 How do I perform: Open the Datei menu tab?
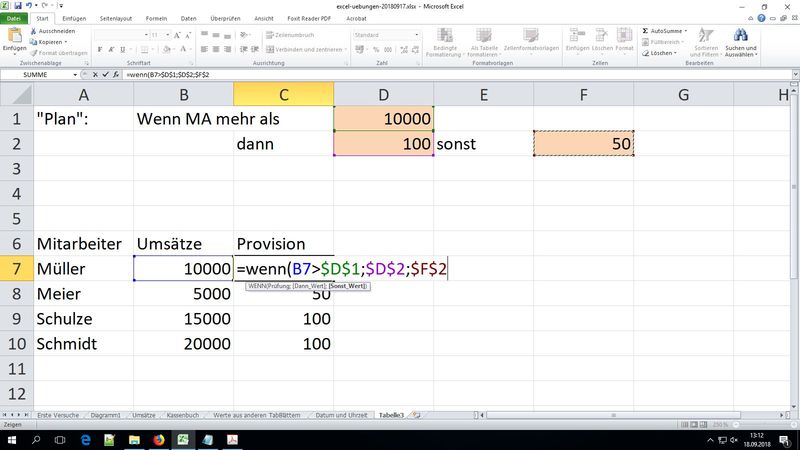click(x=13, y=18)
